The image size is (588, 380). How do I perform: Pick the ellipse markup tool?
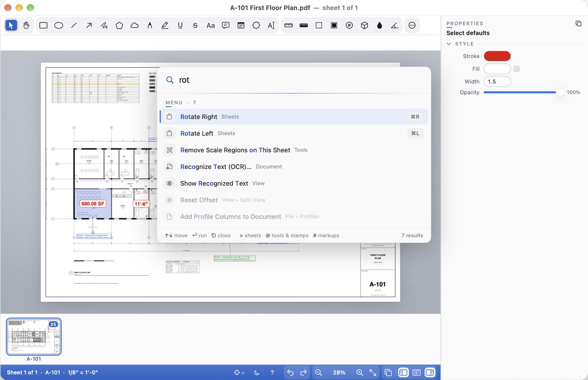click(x=59, y=25)
